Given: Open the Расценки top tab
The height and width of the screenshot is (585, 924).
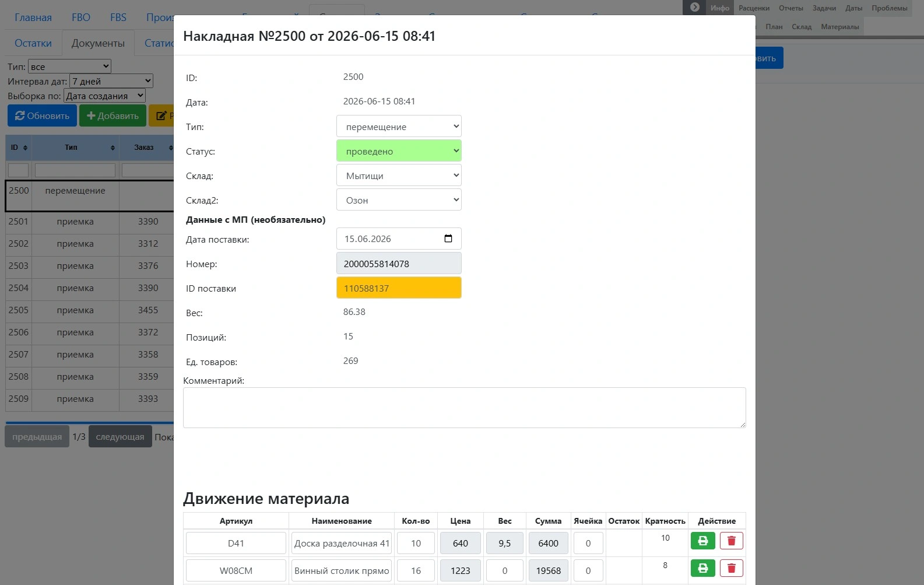Looking at the screenshot, I should 754,8.
